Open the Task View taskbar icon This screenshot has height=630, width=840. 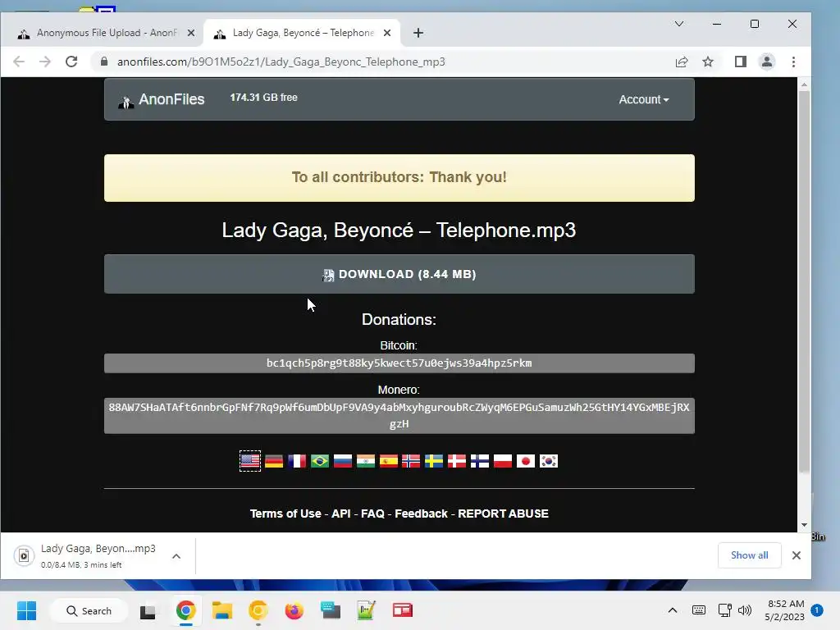pyautogui.click(x=148, y=610)
